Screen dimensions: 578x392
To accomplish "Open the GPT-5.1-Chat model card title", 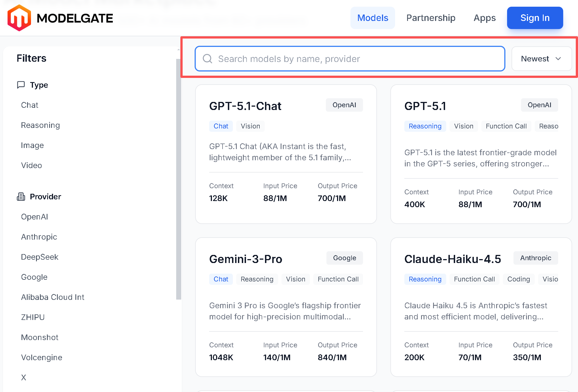I will 245,106.
